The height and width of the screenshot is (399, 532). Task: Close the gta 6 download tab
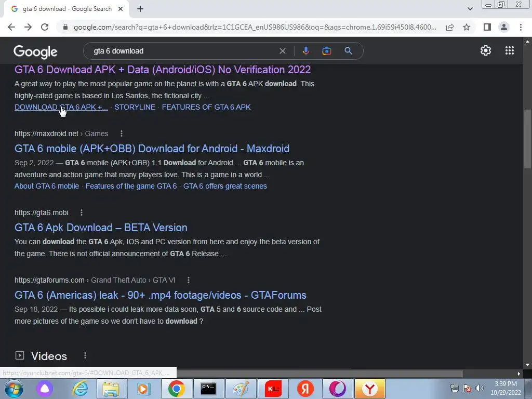pos(121,9)
